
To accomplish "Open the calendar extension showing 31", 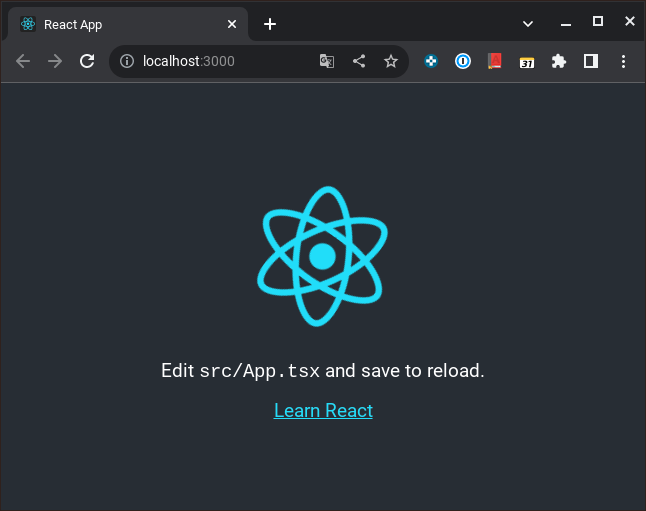I will coord(527,61).
